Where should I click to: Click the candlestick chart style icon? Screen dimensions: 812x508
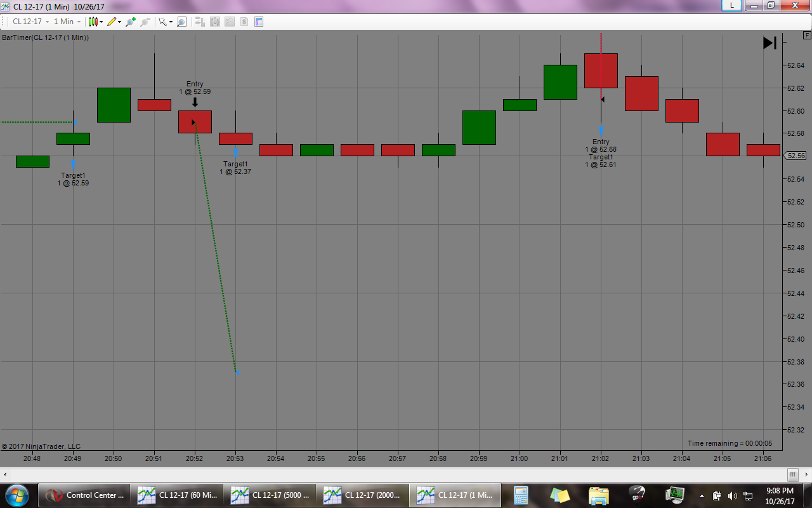(x=93, y=22)
